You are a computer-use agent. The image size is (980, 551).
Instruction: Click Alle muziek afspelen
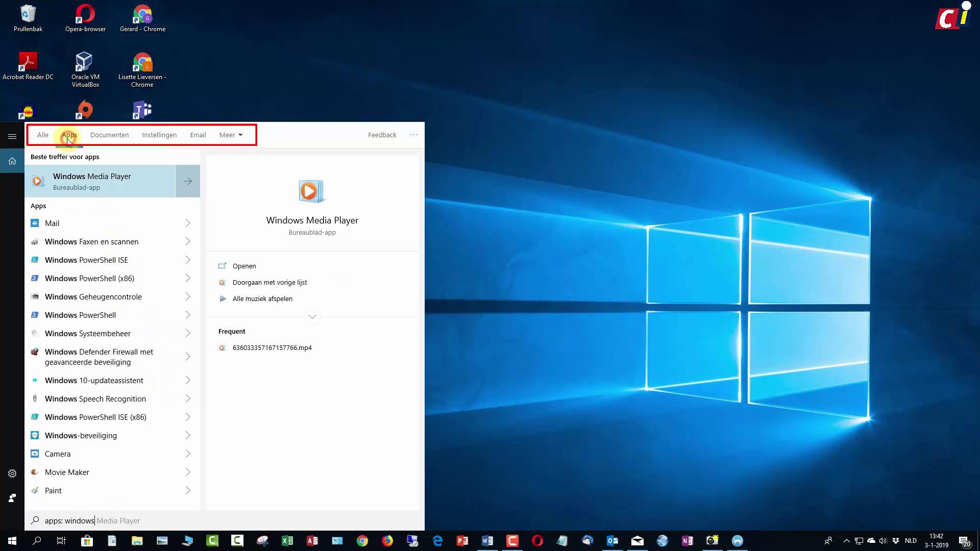tap(262, 299)
